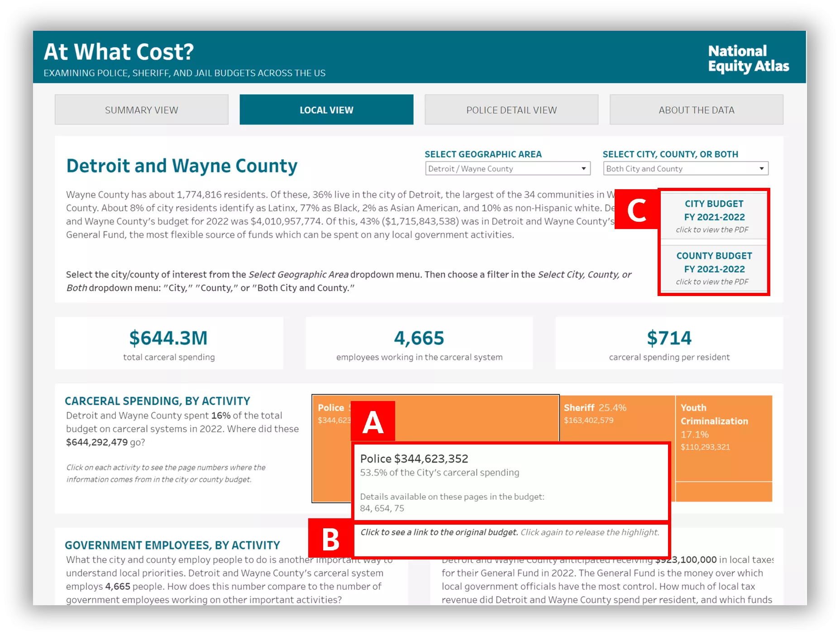Image resolution: width=840 pixels, height=636 pixels.
Task: Click the $644.3M total carceral spending card
Action: click(169, 344)
